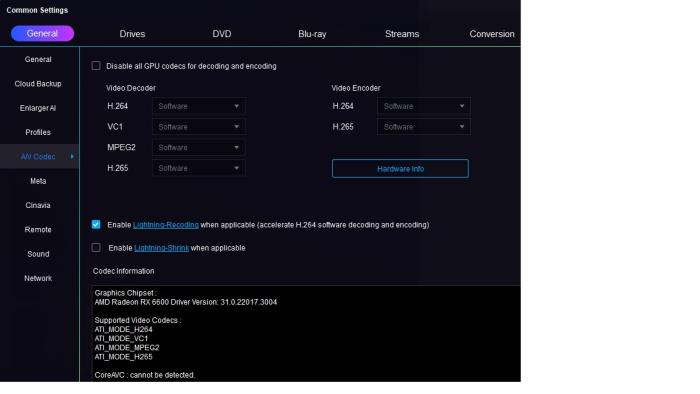Open Enlarger AI settings in sidebar
The width and height of the screenshot is (700, 394).
pyautogui.click(x=38, y=108)
